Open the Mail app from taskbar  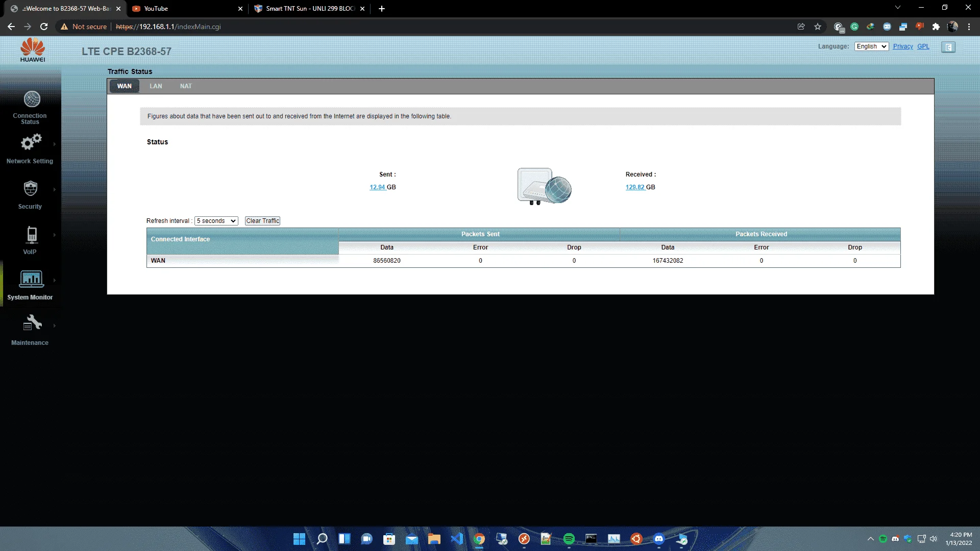point(412,539)
